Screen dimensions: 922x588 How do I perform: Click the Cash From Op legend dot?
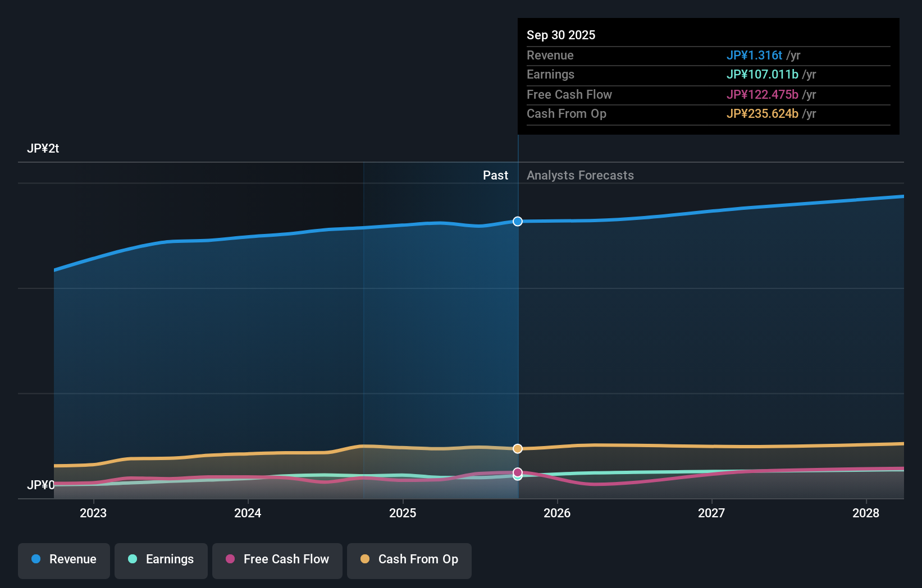[365, 559]
